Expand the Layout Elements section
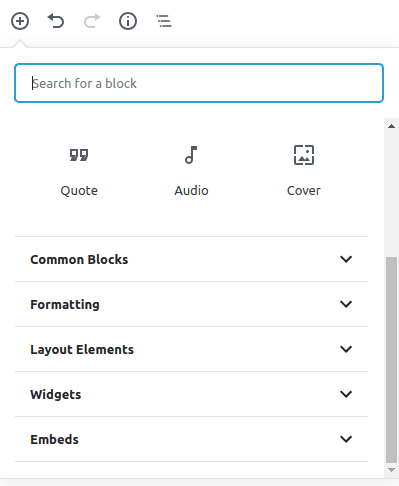This screenshot has width=399, height=486. click(x=191, y=349)
